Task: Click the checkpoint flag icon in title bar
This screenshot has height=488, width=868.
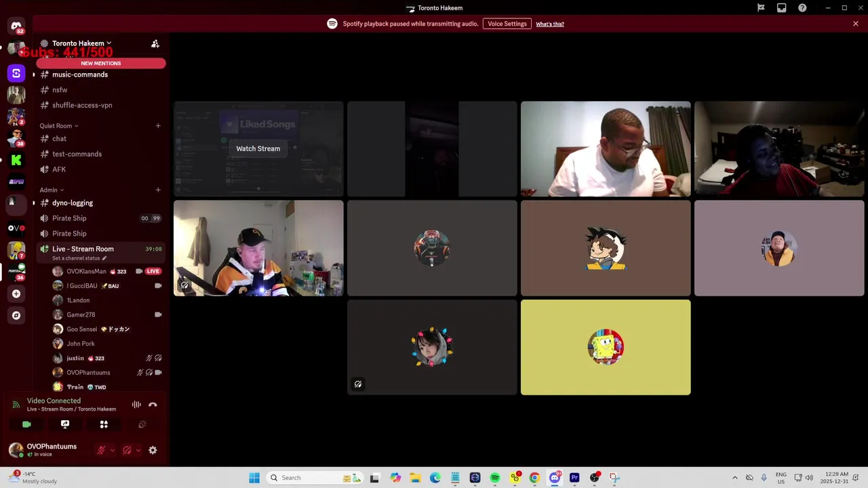Action: tap(761, 8)
